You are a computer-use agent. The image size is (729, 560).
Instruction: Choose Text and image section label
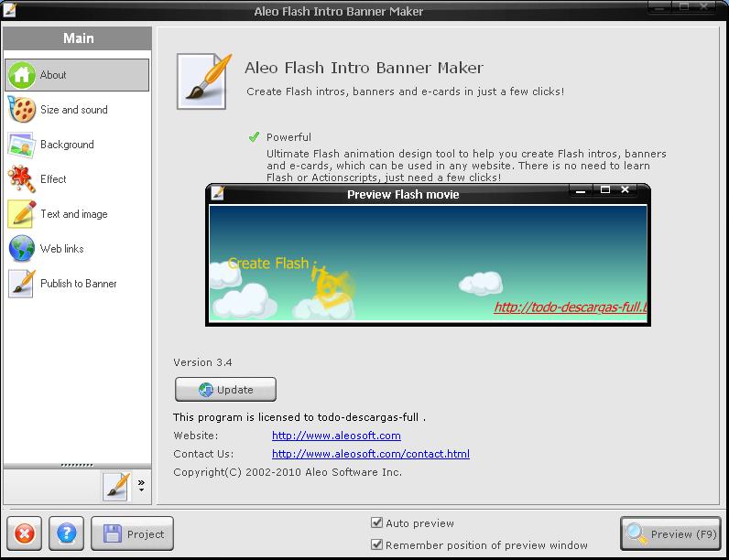pos(74,214)
